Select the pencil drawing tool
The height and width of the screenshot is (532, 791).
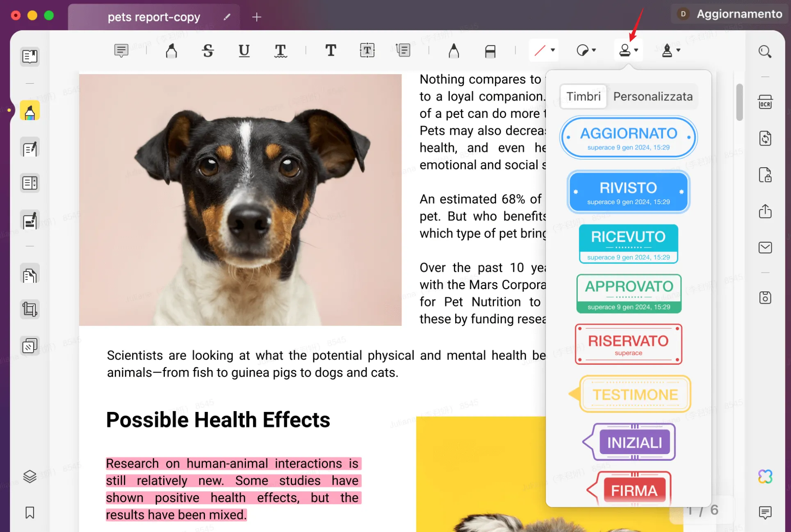tap(454, 50)
